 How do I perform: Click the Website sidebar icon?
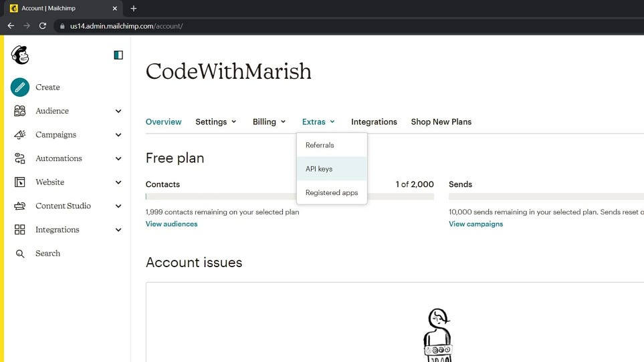(x=19, y=182)
